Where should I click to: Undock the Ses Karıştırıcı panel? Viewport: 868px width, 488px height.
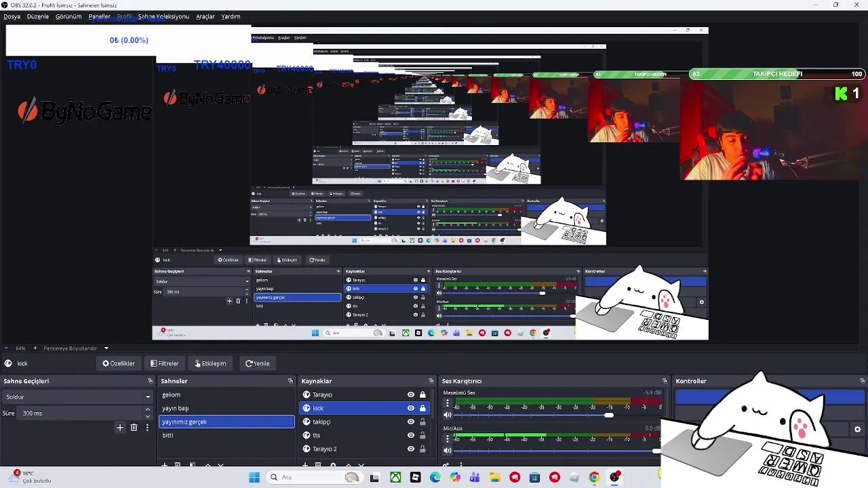pyautogui.click(x=665, y=381)
